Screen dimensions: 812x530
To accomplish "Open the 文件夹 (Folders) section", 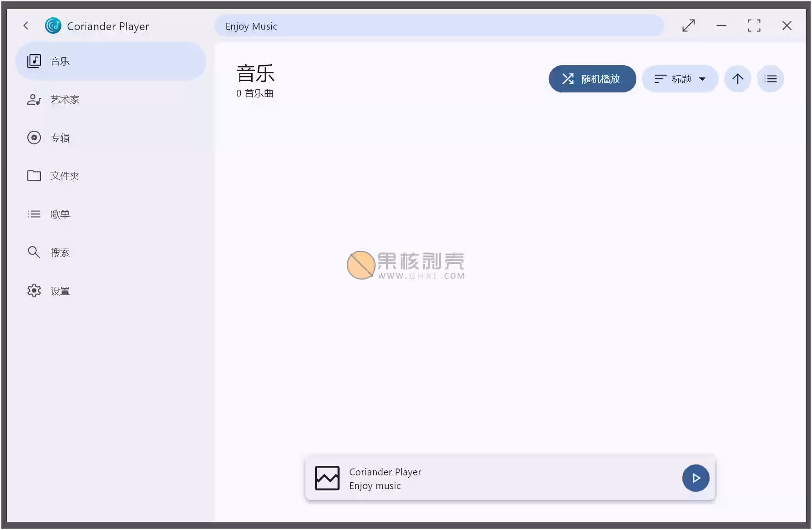I will [64, 176].
